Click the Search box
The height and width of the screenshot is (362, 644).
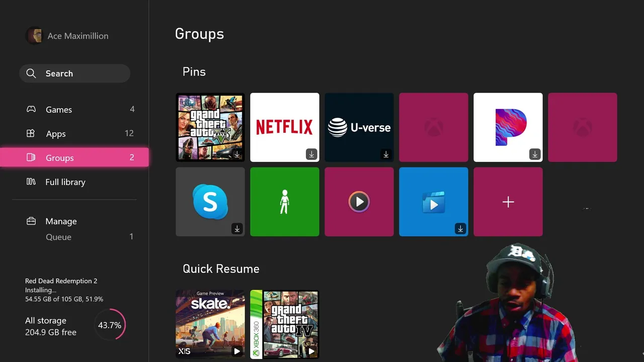pos(74,73)
